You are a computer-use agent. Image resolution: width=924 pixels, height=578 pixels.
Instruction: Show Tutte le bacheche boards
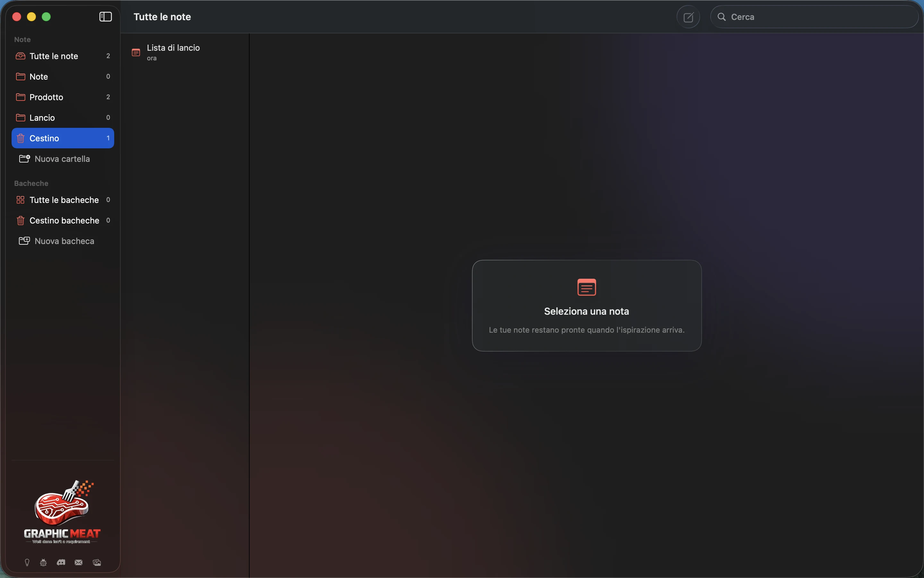(x=63, y=200)
